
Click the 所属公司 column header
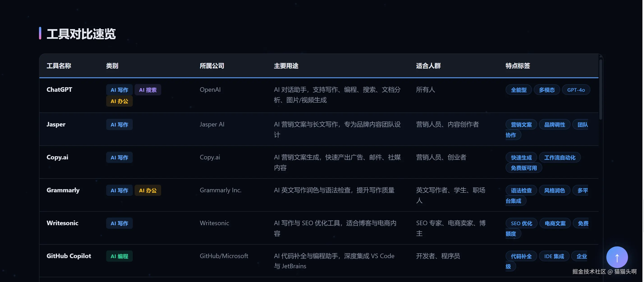pyautogui.click(x=212, y=66)
